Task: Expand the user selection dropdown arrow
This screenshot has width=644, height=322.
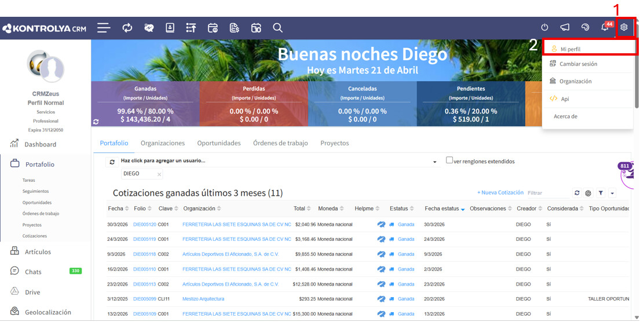Action: 435,162
